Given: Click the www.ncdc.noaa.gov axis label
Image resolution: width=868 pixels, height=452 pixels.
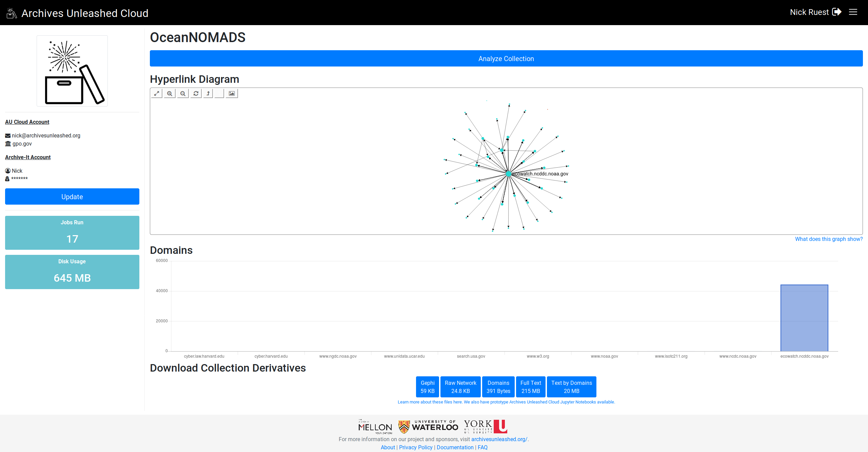Looking at the screenshot, I should (738, 356).
